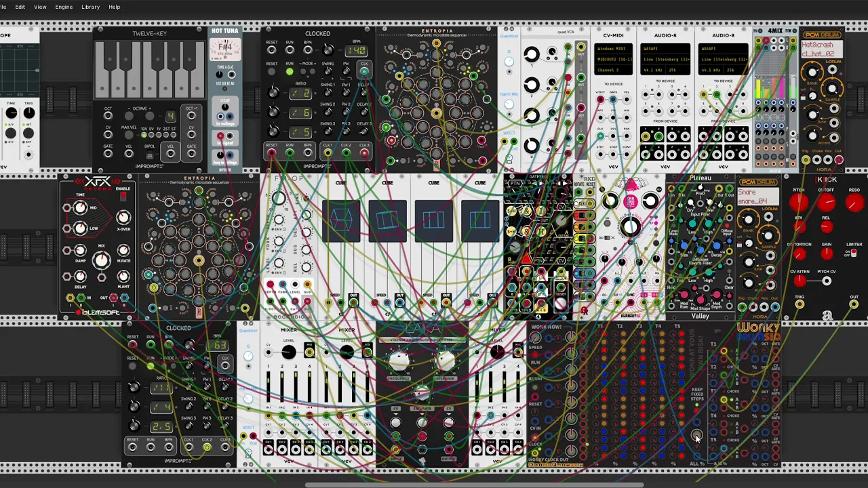Open the WASAPI driver selector on left Audio-8
The height and width of the screenshot is (488, 868).
click(x=665, y=49)
